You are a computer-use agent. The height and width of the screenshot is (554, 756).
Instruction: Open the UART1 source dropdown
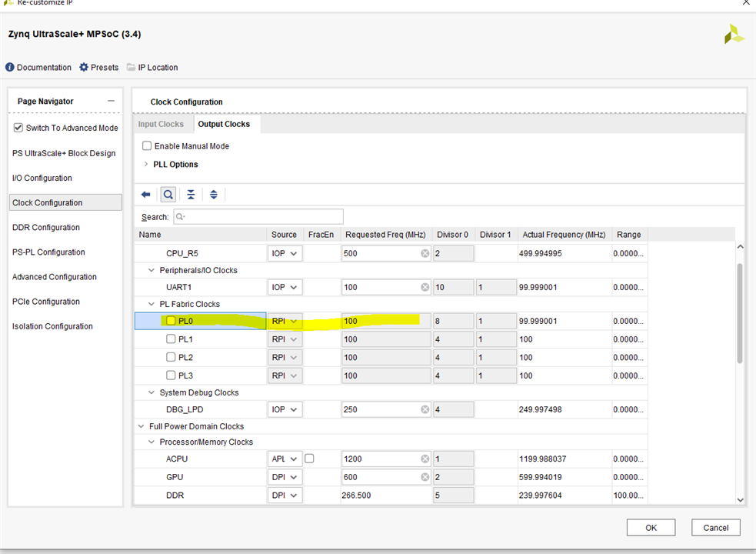pos(285,287)
